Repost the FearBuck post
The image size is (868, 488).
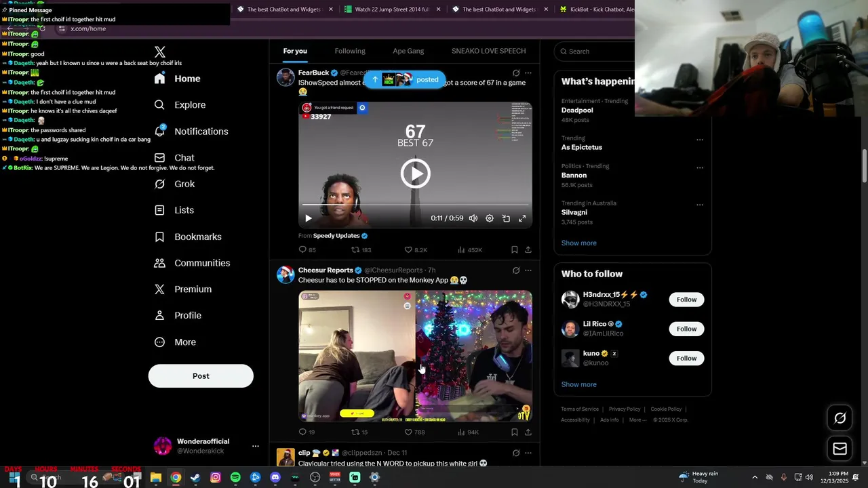tap(361, 250)
